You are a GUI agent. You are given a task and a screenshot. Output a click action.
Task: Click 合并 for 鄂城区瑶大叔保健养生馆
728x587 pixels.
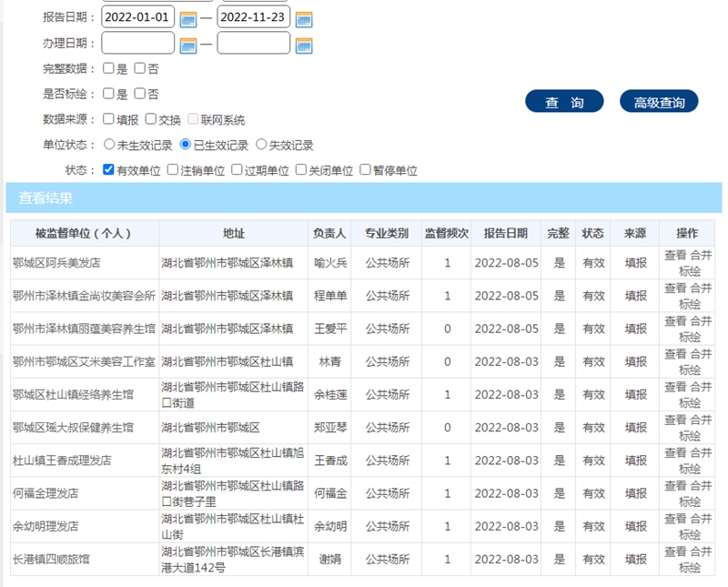point(701,420)
